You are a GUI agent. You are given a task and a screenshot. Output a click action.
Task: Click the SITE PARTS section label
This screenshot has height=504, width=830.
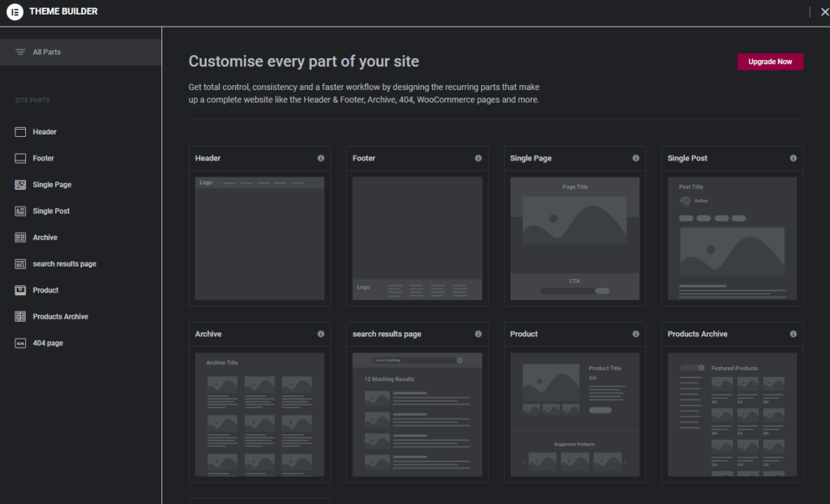pos(32,100)
